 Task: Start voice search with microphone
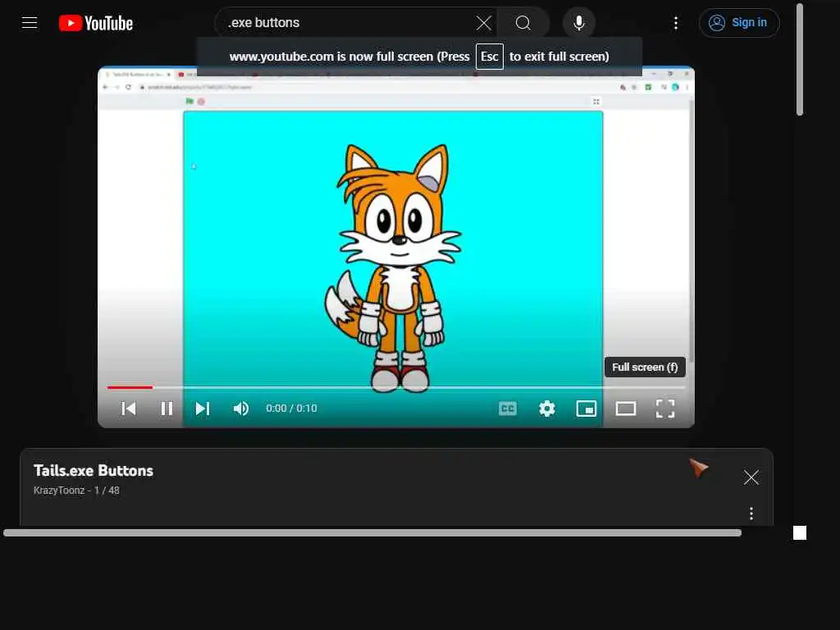(579, 23)
